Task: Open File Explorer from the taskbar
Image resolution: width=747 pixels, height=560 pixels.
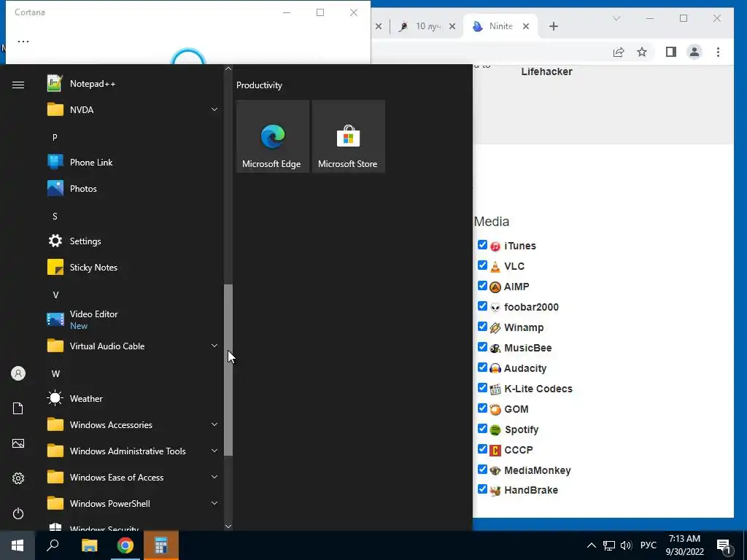Action: pos(89,545)
